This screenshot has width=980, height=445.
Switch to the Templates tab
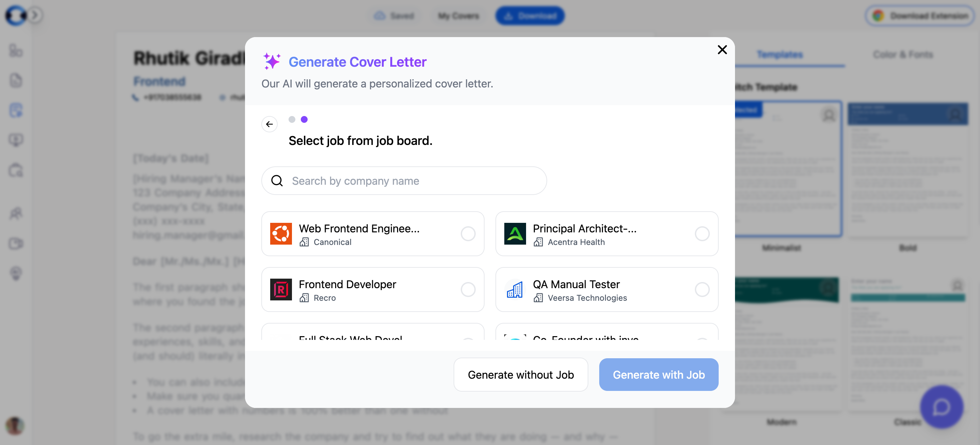(x=780, y=54)
